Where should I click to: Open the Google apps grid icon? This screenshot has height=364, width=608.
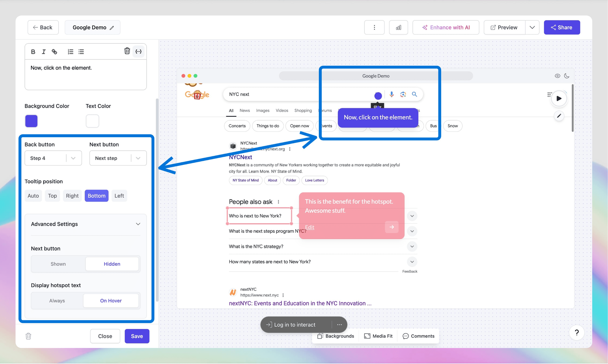(x=549, y=94)
